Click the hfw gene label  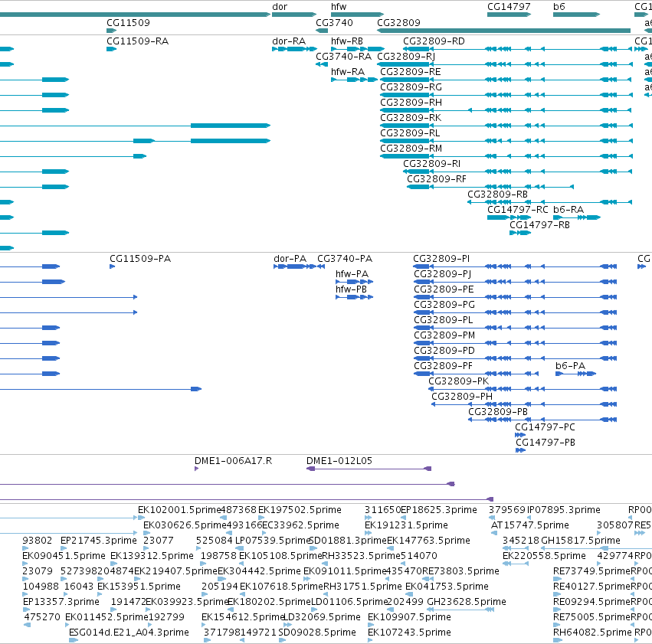pos(339,7)
